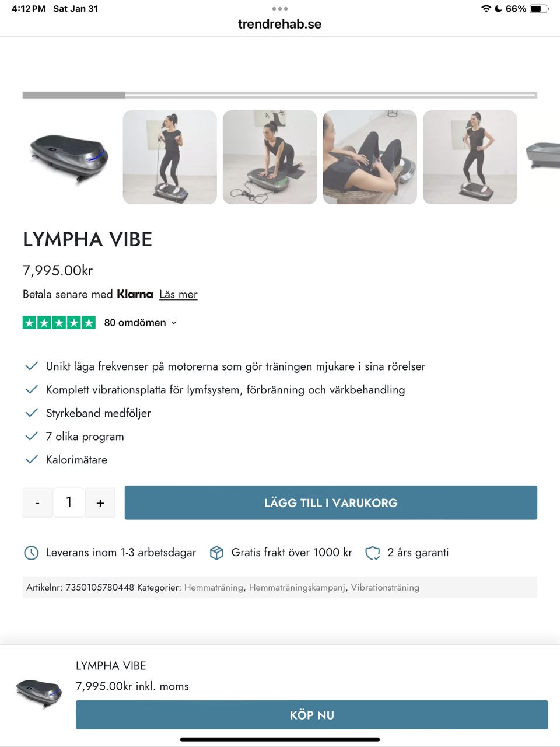Tap the Köp nu button

point(312,715)
